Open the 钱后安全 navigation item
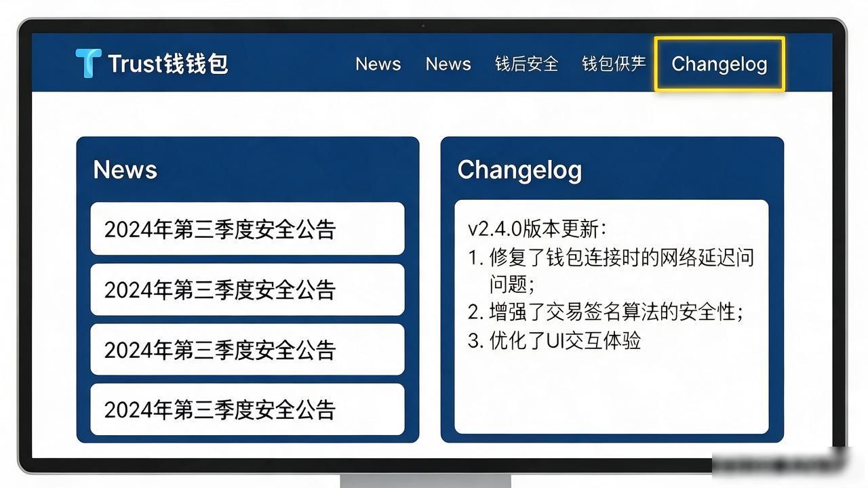The width and height of the screenshot is (868, 488). tap(527, 64)
